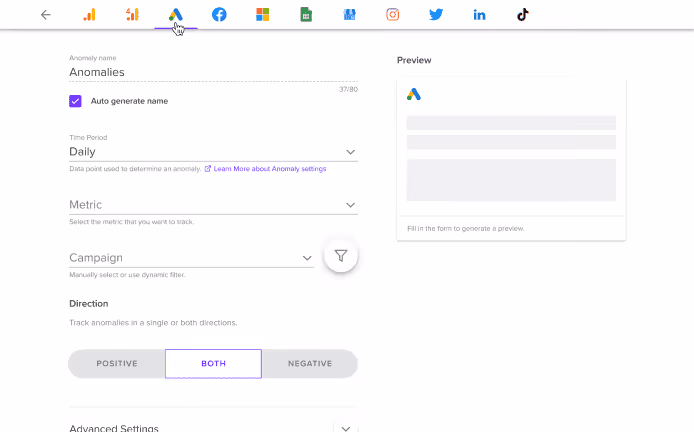The width and height of the screenshot is (694, 432).
Task: Select the Google Analytics 4 icon
Action: 132,15
